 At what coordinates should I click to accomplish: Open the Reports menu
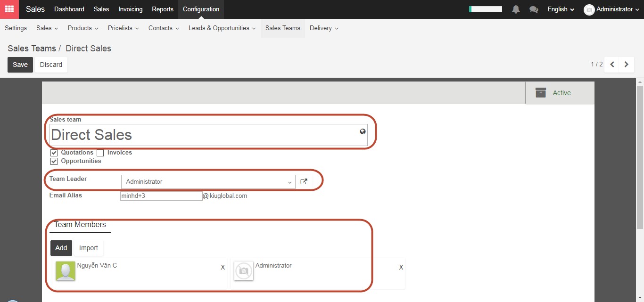[163, 9]
